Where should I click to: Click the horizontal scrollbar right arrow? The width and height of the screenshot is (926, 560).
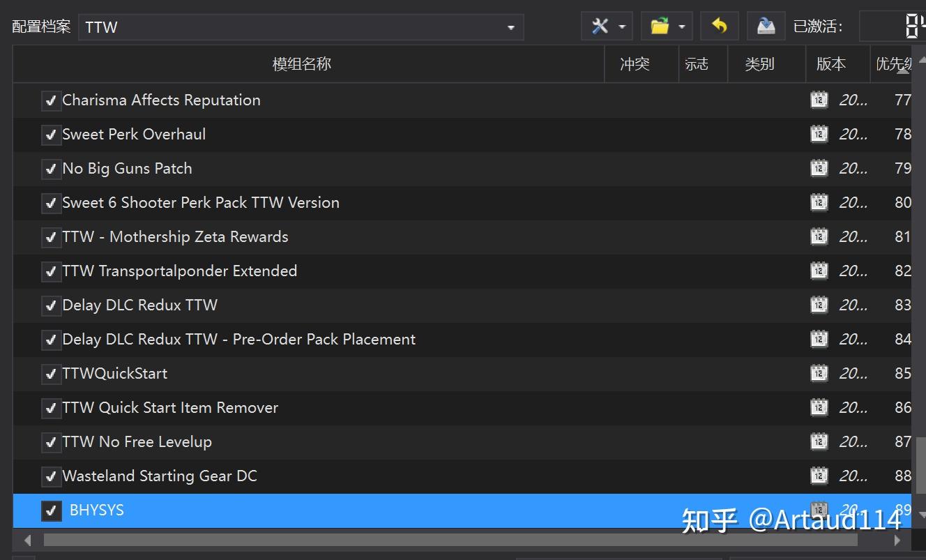click(897, 540)
